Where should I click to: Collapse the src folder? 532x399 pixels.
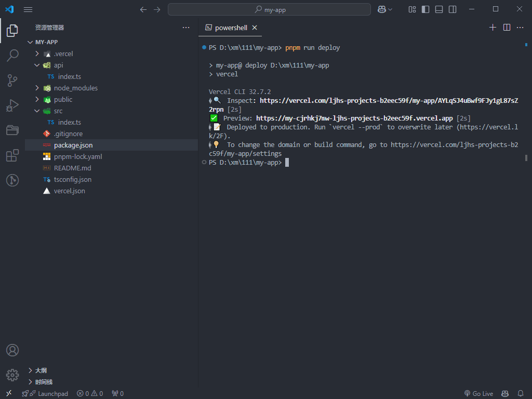tap(111, 111)
